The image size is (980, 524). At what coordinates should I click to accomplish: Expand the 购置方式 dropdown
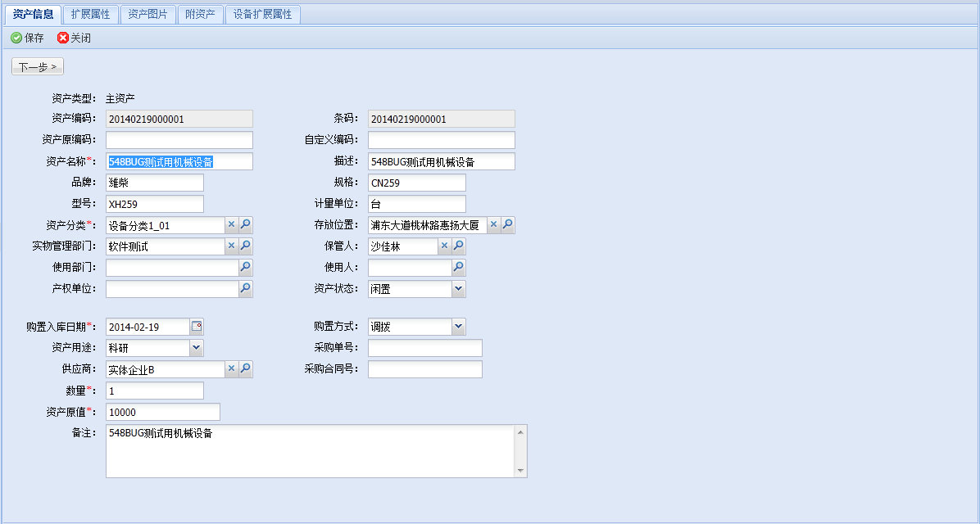point(459,327)
